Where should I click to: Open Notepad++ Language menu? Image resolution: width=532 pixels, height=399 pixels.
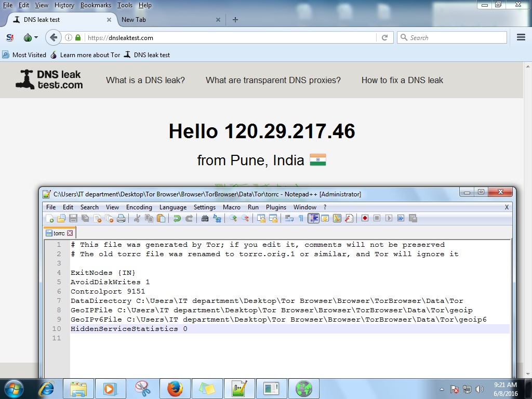pyautogui.click(x=173, y=207)
